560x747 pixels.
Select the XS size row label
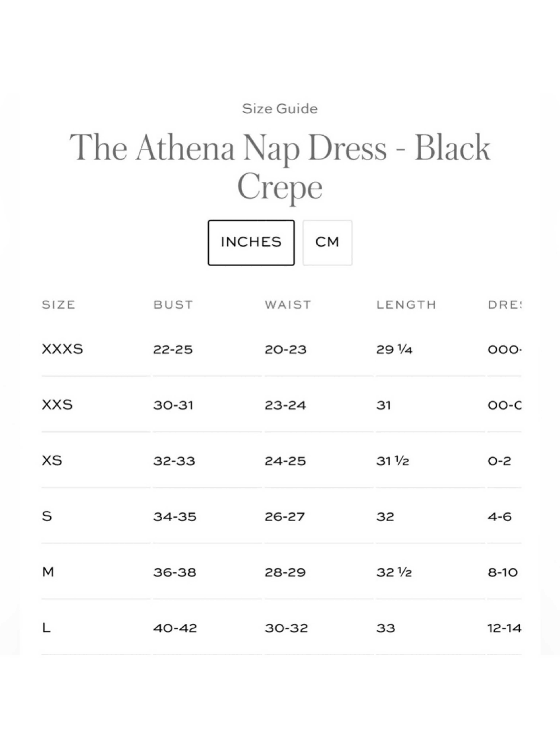[x=52, y=460]
